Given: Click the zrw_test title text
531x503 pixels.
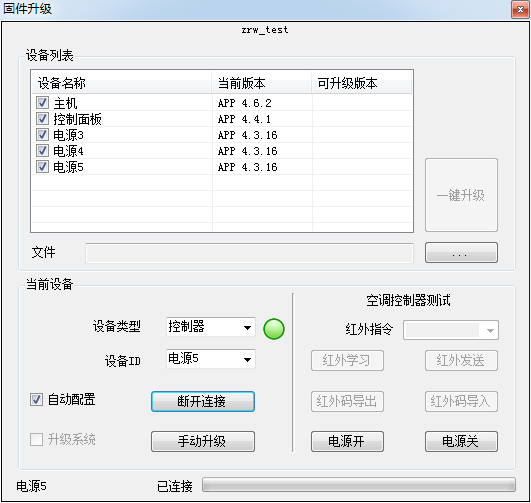Looking at the screenshot, I should (x=265, y=30).
